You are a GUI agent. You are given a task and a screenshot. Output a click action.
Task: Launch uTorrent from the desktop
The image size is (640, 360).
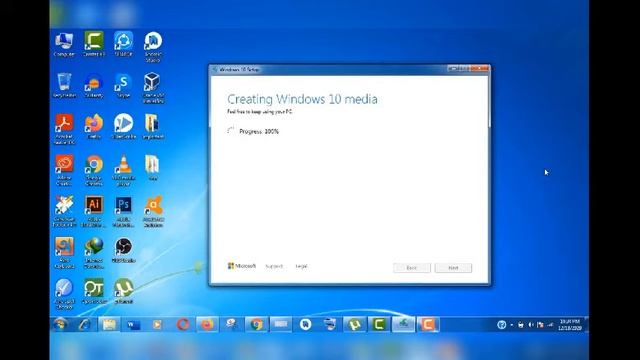(x=123, y=291)
